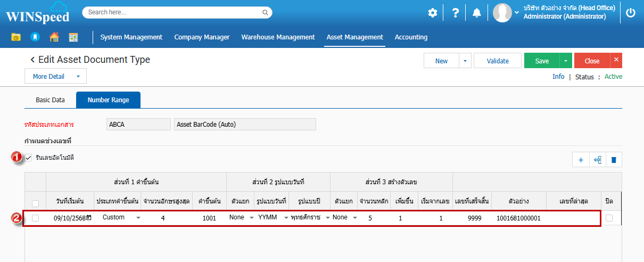Open the calendar icon in toolbar

[x=73, y=37]
